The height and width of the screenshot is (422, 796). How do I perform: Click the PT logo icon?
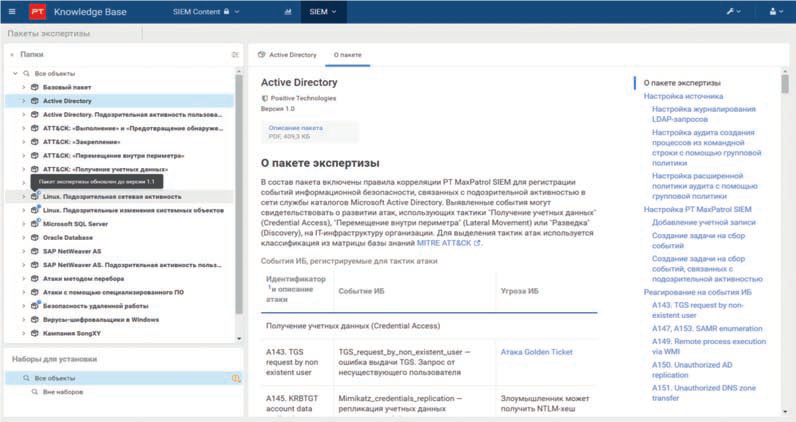[38, 12]
